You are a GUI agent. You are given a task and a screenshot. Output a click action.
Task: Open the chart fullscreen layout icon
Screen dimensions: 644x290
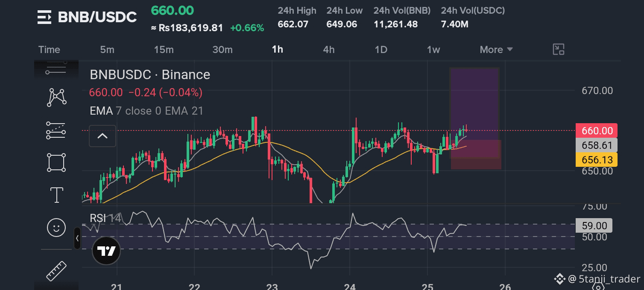click(559, 49)
